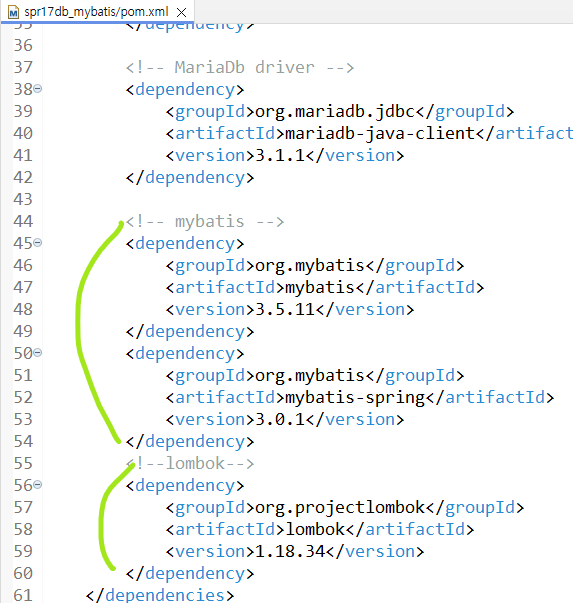This screenshot has width=573, height=603.
Task: Click line number 36 in the gutter
Action: click(x=23, y=45)
